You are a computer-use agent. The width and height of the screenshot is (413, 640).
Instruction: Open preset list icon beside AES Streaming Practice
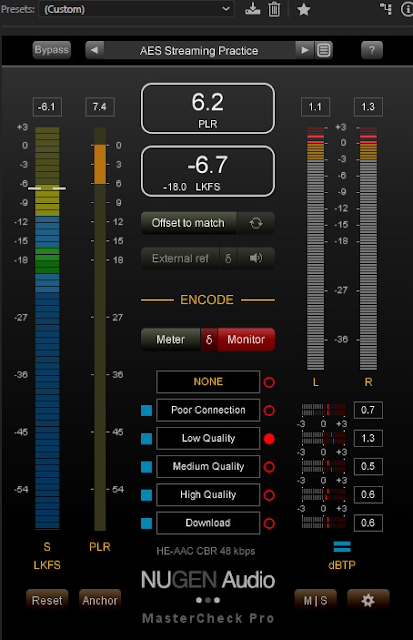tap(324, 50)
